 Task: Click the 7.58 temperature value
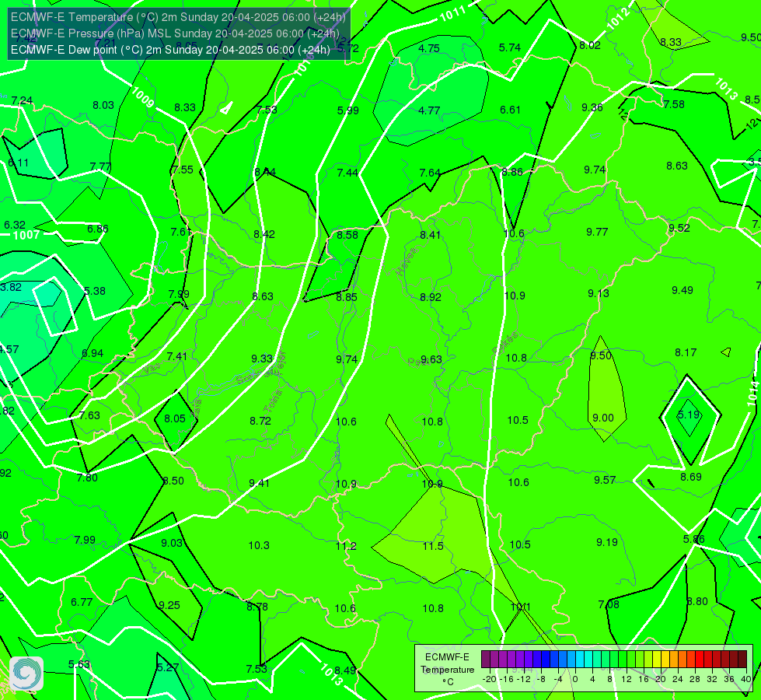click(674, 104)
